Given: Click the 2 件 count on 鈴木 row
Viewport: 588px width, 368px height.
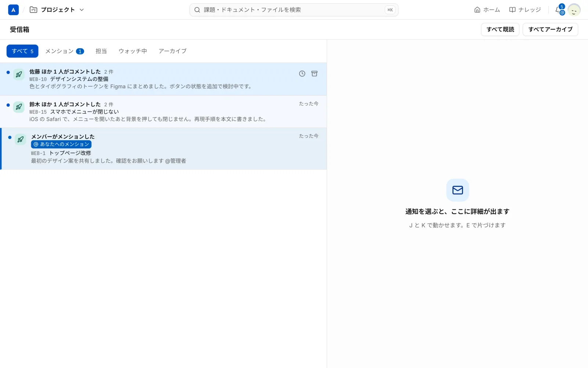Looking at the screenshot, I should pyautogui.click(x=109, y=105).
